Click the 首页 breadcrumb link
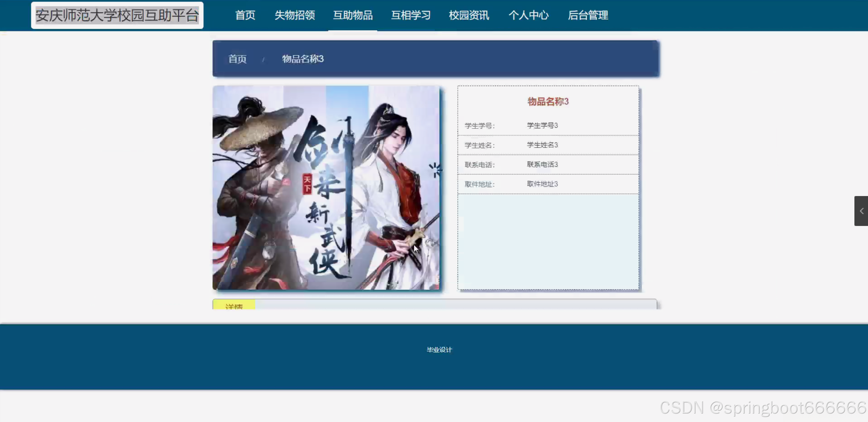The image size is (868, 422). click(237, 59)
